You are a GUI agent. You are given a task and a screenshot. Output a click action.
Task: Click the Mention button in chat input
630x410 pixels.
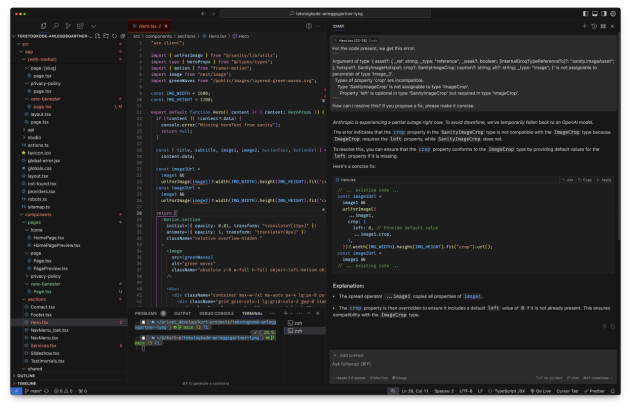379,378
